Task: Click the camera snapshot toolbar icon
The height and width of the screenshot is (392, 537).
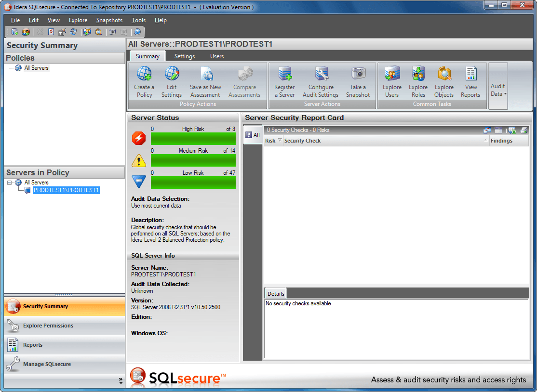Action: pos(112,32)
